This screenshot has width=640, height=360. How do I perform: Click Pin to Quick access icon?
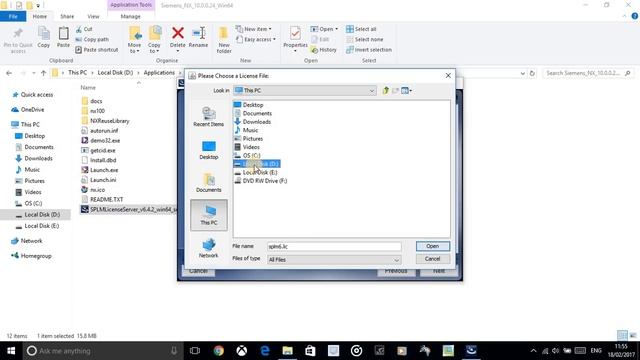[x=18, y=40]
